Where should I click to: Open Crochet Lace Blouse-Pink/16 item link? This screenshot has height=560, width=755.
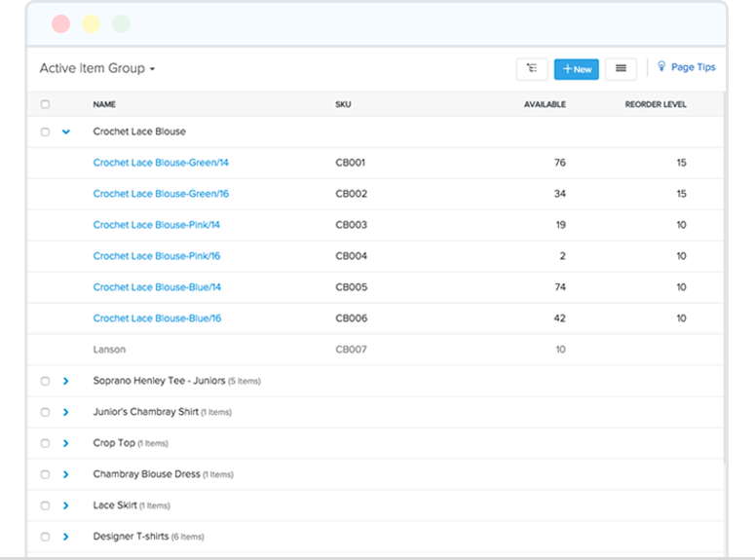click(x=157, y=256)
